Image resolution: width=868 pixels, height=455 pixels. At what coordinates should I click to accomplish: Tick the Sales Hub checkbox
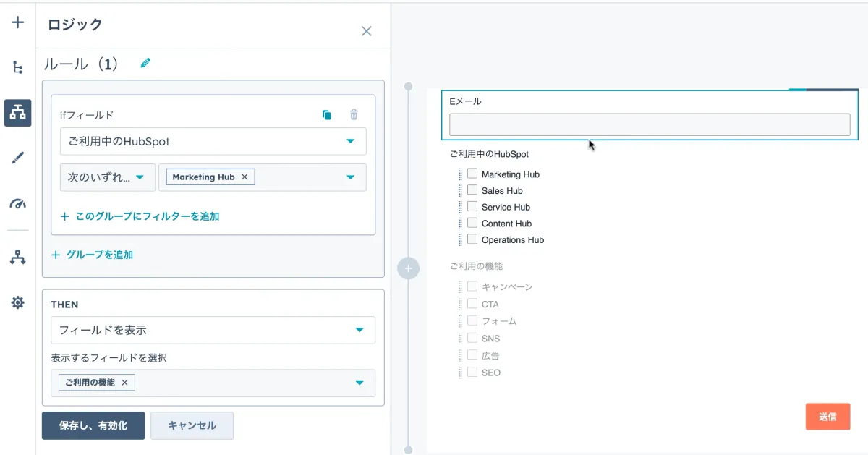472,190
